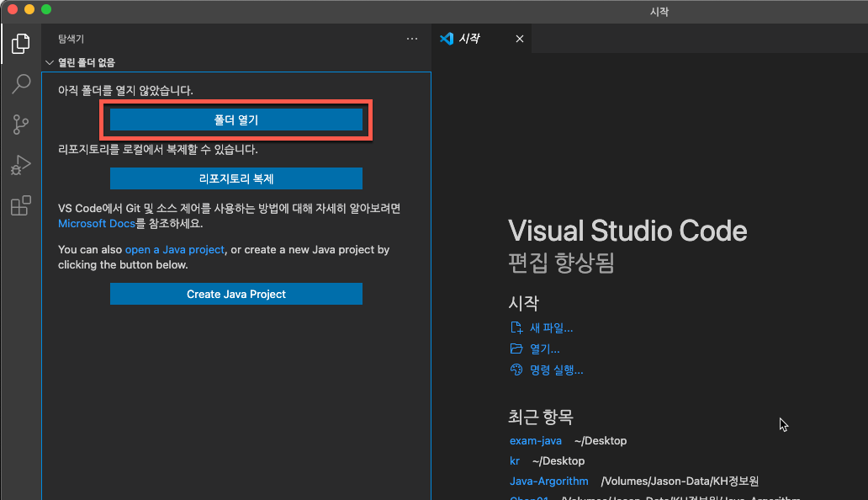Open recent project exam-java
This screenshot has width=868, height=500.
pos(535,441)
